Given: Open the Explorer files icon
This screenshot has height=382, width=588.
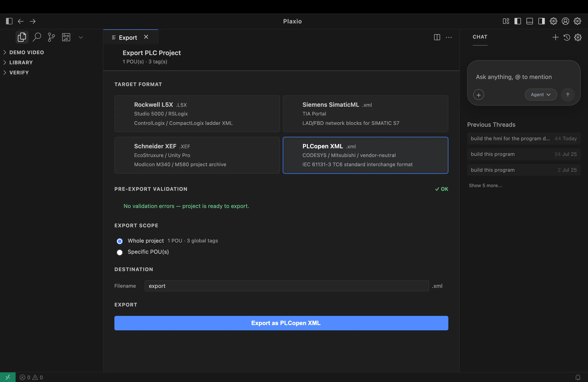Looking at the screenshot, I should point(22,37).
